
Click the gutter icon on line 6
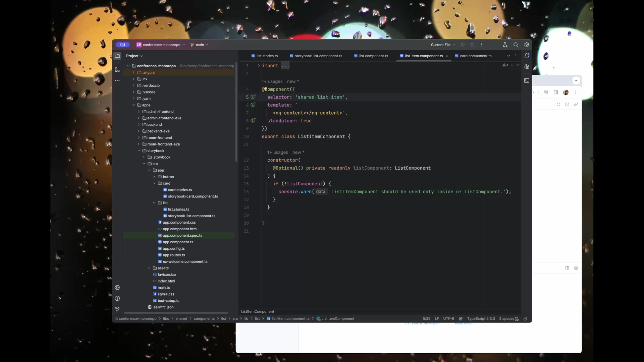[253, 105]
